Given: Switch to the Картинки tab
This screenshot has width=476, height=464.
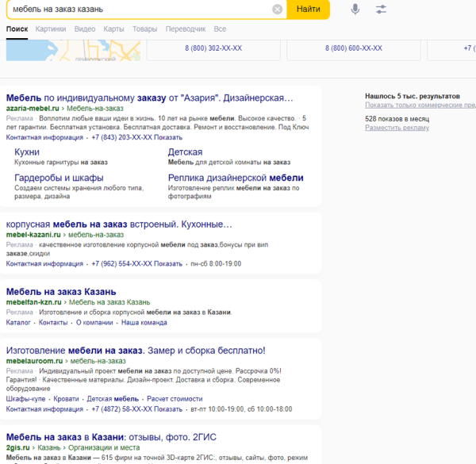Looking at the screenshot, I should [x=51, y=29].
